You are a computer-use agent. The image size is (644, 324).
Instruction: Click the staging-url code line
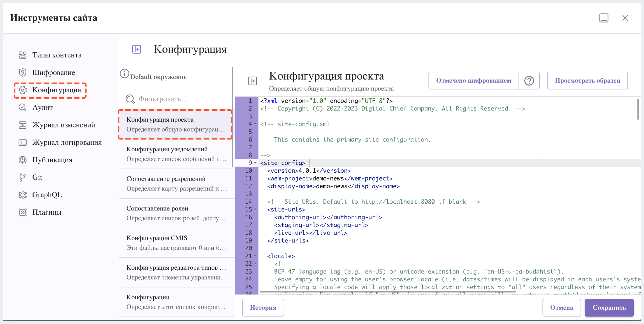(321, 225)
